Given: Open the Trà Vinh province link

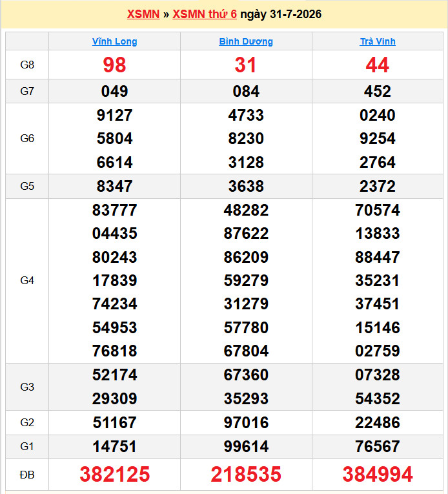Looking at the screenshot, I should click(378, 41).
